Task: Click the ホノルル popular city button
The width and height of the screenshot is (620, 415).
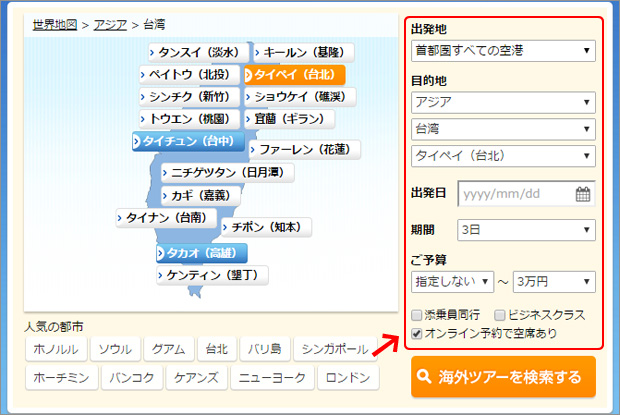Action: (x=56, y=350)
